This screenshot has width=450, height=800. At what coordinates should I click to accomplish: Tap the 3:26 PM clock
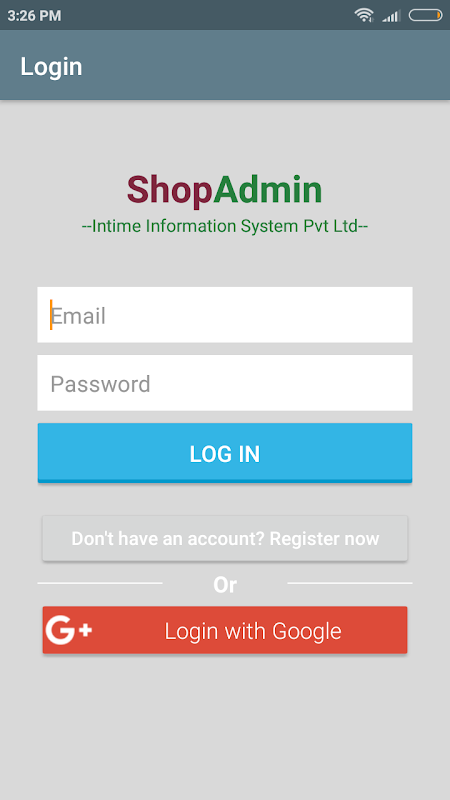34,16
